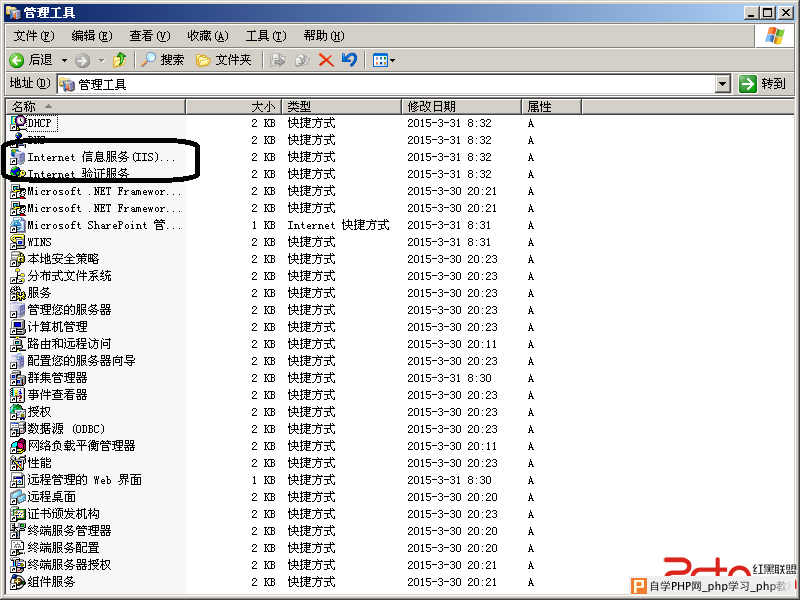Select the 数据源 (ODBC) icon

18,429
